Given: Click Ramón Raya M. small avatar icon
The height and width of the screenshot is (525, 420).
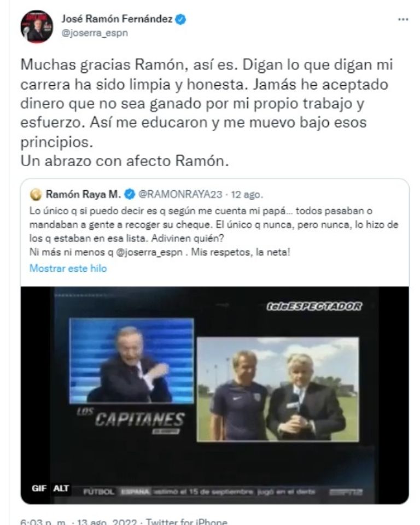Looking at the screenshot, I should 36,194.
